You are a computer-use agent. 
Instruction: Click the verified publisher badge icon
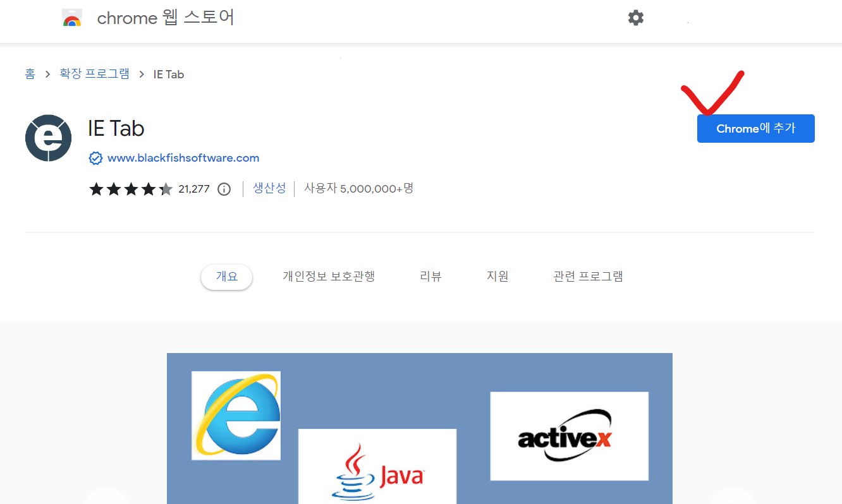pos(95,158)
